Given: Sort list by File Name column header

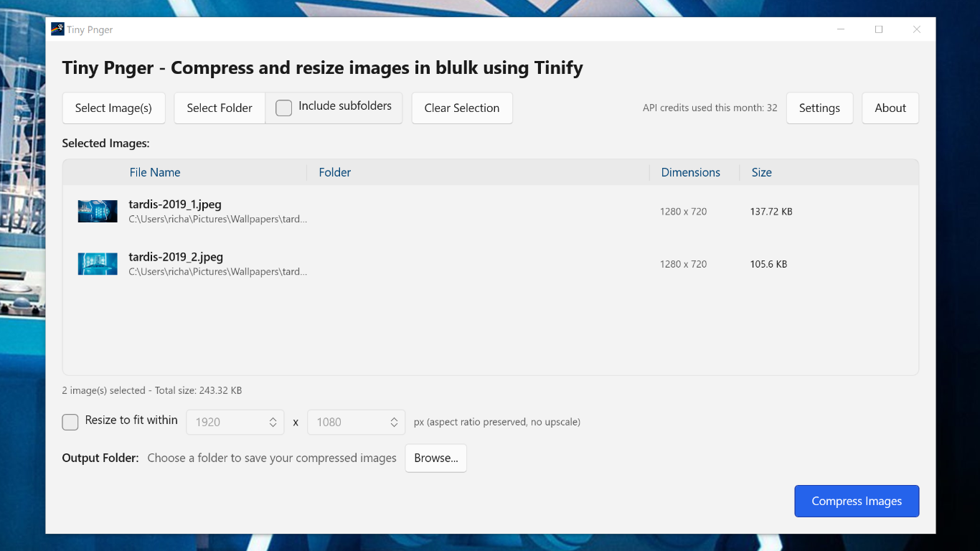Looking at the screenshot, I should 155,172.
